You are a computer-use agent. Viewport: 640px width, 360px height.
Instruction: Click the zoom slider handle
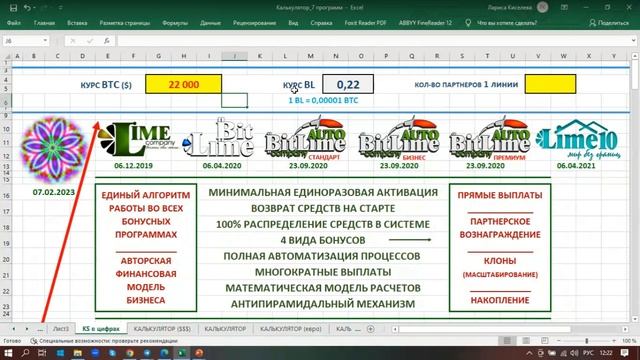coord(587,340)
